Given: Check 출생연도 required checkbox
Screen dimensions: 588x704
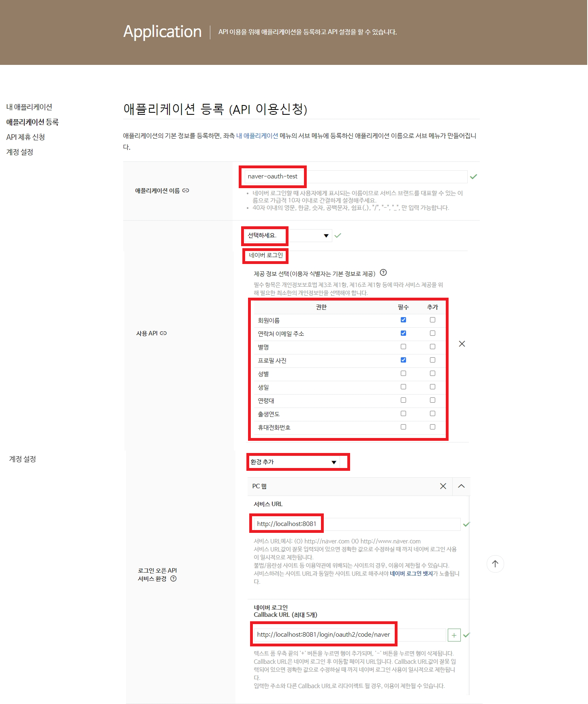Looking at the screenshot, I should coord(403,414).
